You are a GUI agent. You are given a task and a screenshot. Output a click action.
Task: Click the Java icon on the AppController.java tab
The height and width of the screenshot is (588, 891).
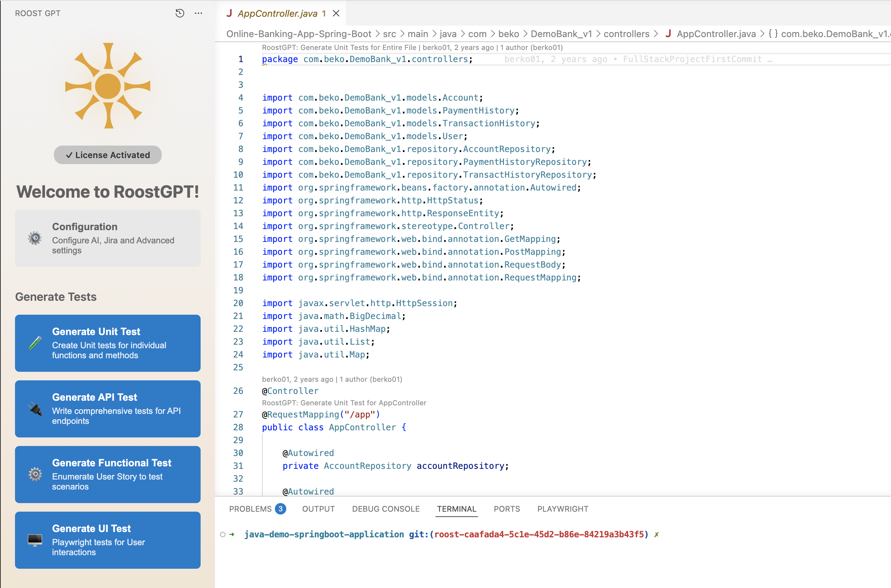point(230,14)
